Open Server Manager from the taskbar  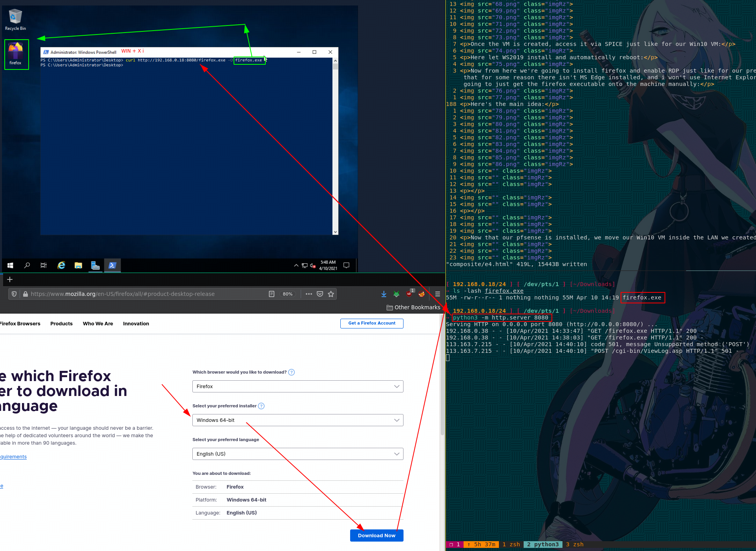click(x=95, y=265)
